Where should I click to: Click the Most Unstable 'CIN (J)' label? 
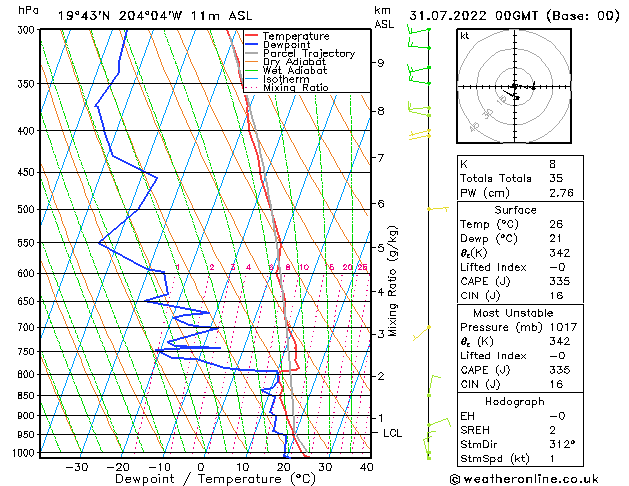pyautogui.click(x=480, y=385)
